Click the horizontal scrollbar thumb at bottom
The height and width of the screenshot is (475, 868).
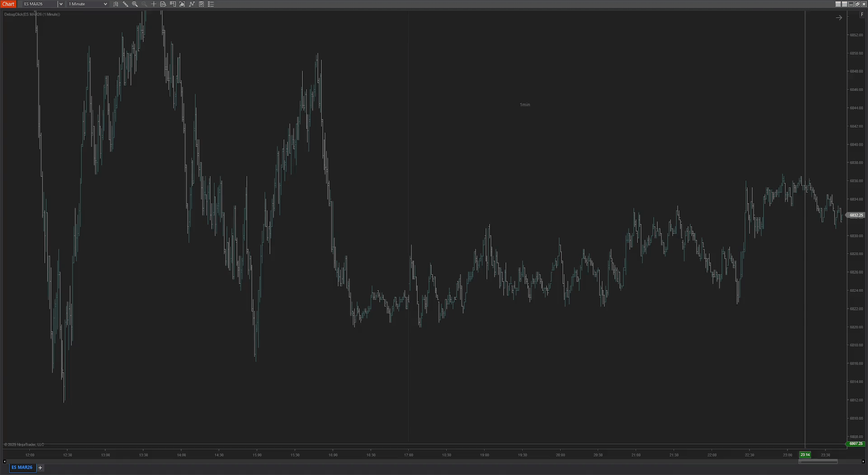(818, 461)
